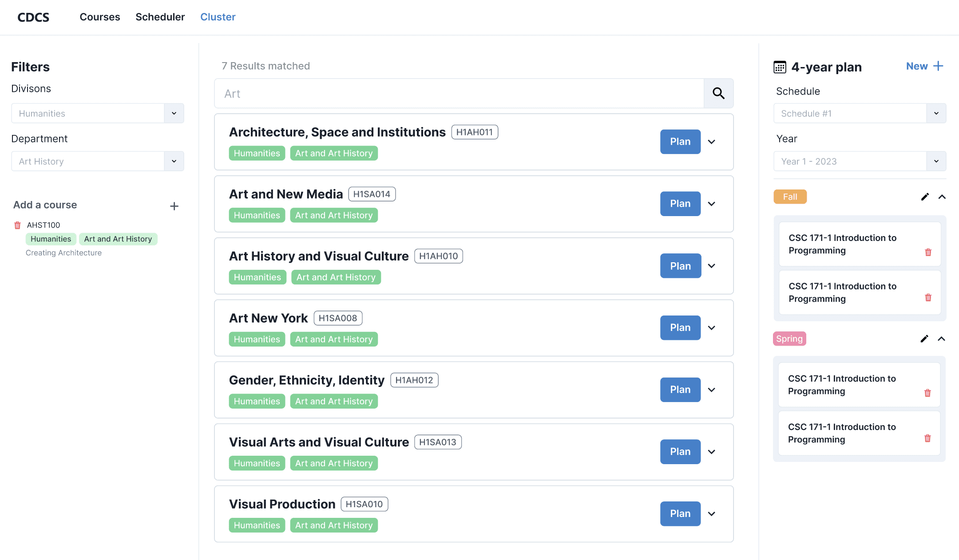This screenshot has width=959, height=560.
Task: Click the search magnifier icon
Action: pyautogui.click(x=718, y=93)
